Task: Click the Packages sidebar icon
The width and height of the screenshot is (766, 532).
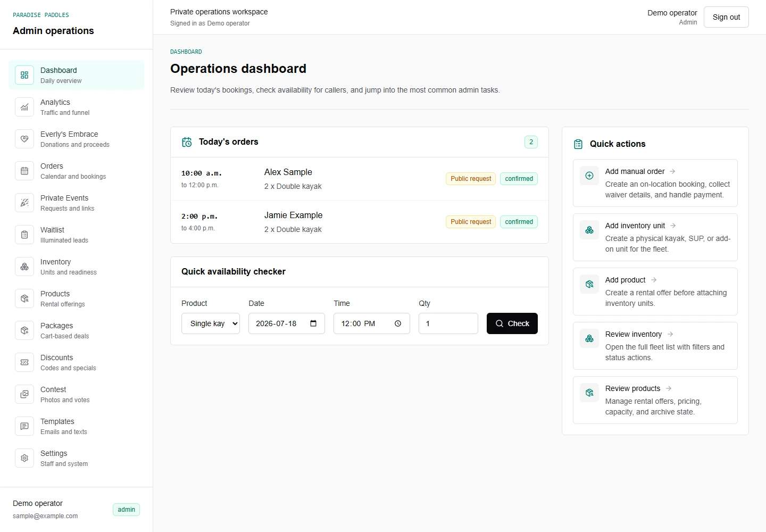Action: (x=24, y=330)
